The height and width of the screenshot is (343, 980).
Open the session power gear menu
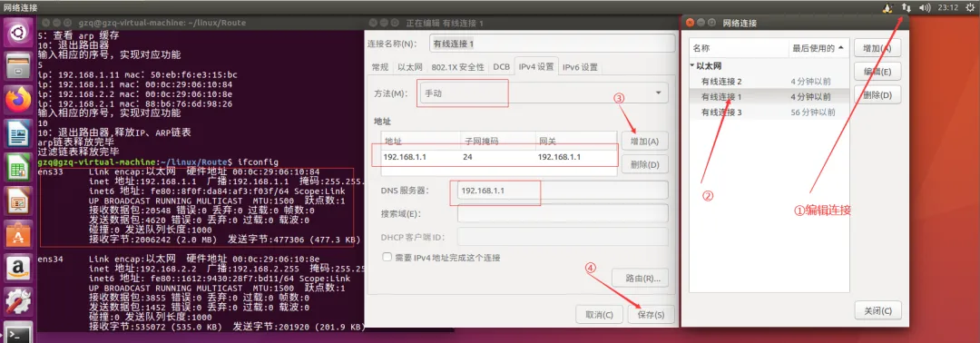pyautogui.click(x=969, y=7)
